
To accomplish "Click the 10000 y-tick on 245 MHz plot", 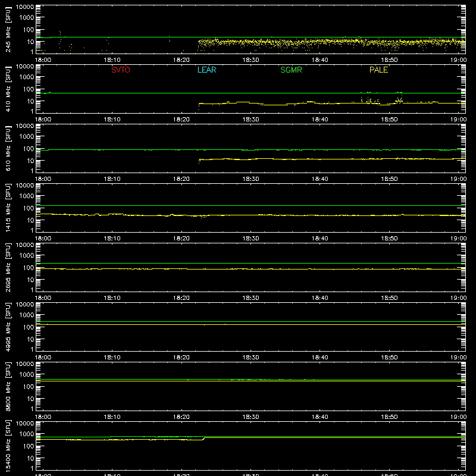I will click(x=25, y=7).
